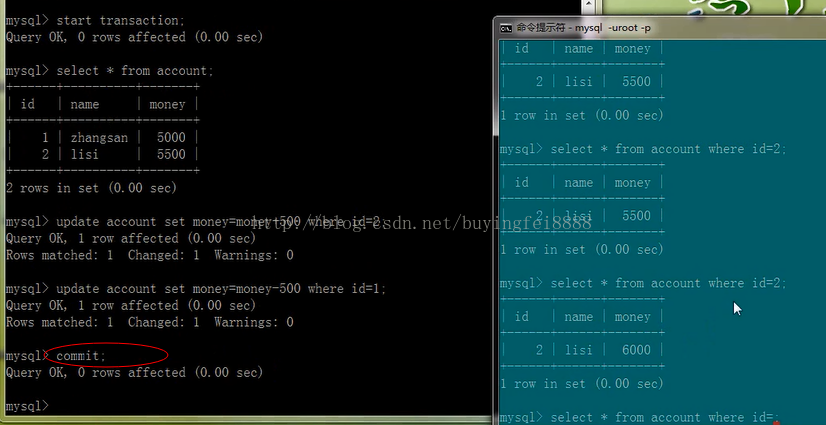Click 'Query OK, 1 row affected' under the id=1 update

131,306
